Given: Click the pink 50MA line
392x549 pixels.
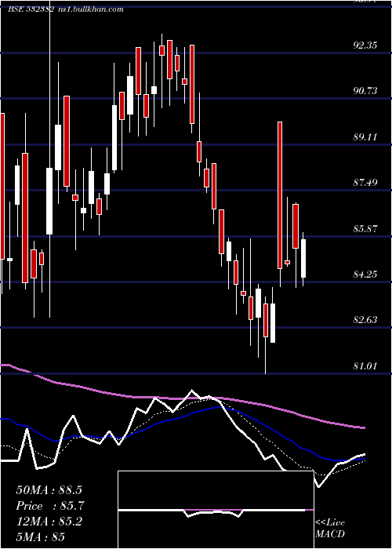Looking at the screenshot, I should click(182, 398).
